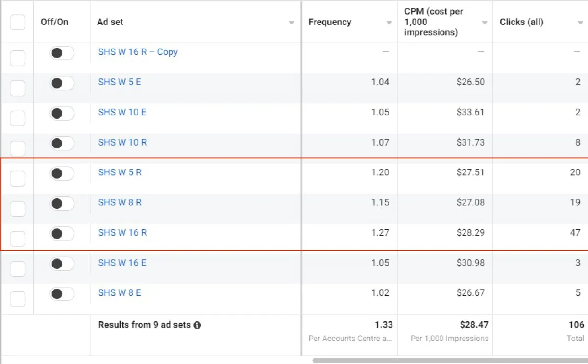Check the box for SHS W 16 R row

pos(18,239)
